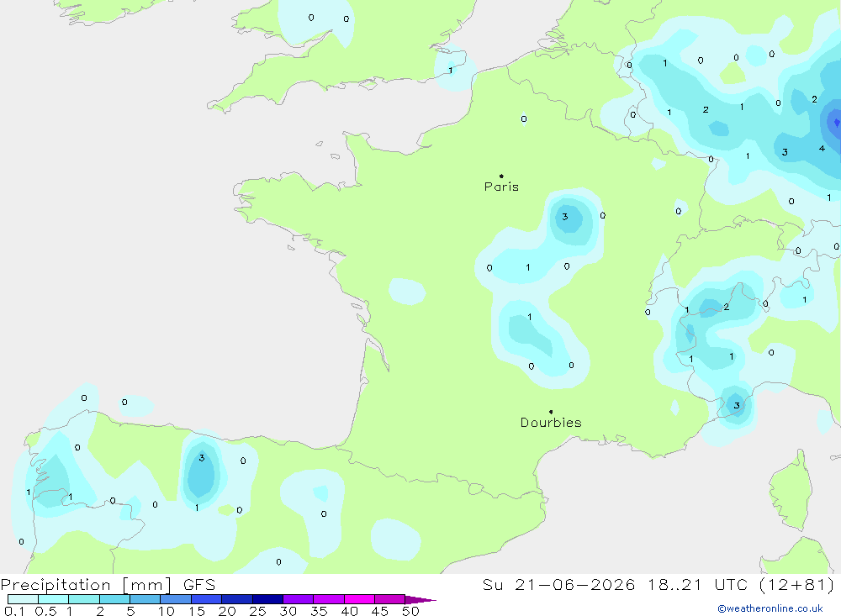Click the '3' precipitation value east of Paris
The image size is (841, 616).
(565, 217)
